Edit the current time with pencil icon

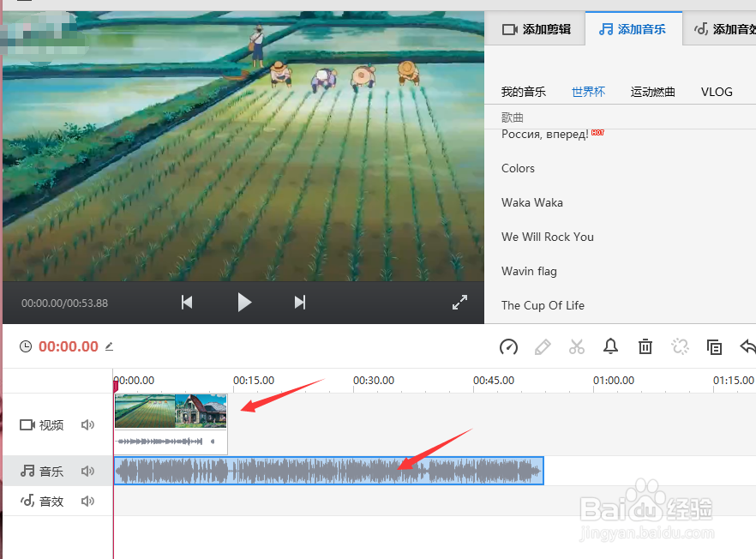[110, 346]
